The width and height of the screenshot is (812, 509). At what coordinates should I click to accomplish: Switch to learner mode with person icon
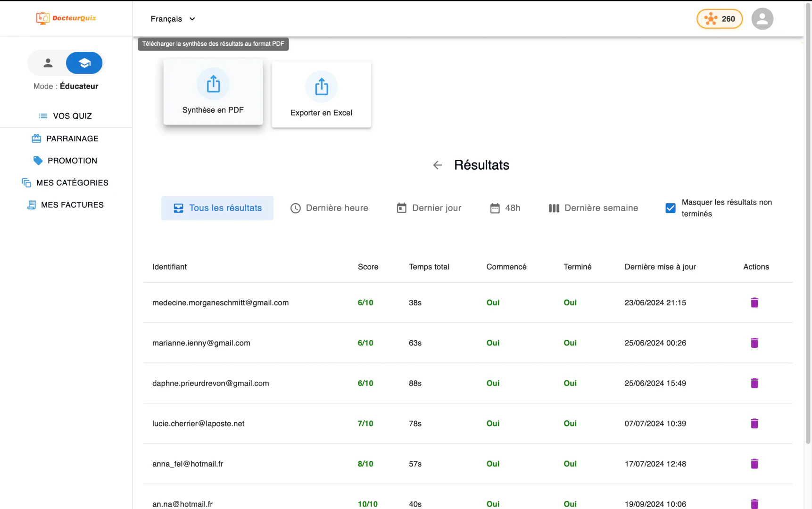(x=48, y=63)
